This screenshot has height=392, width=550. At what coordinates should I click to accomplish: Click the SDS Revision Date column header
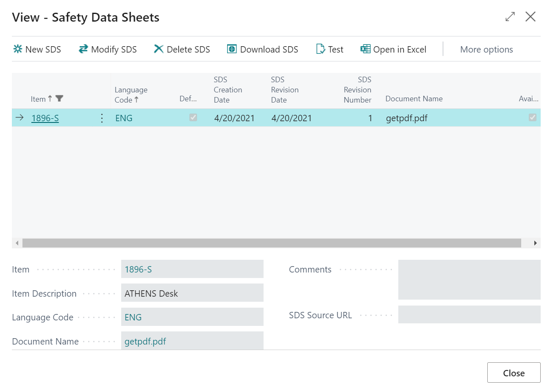(x=285, y=90)
